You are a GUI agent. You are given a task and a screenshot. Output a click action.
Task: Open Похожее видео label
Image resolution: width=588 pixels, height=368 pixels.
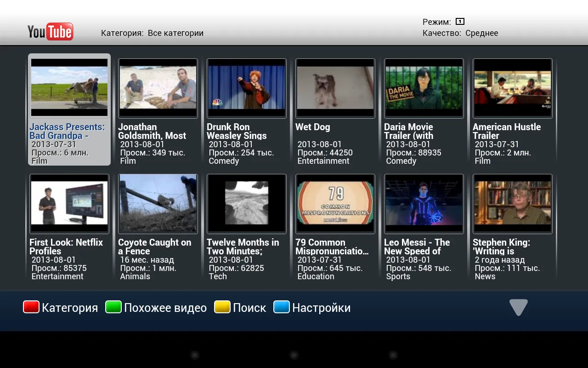pyautogui.click(x=165, y=308)
